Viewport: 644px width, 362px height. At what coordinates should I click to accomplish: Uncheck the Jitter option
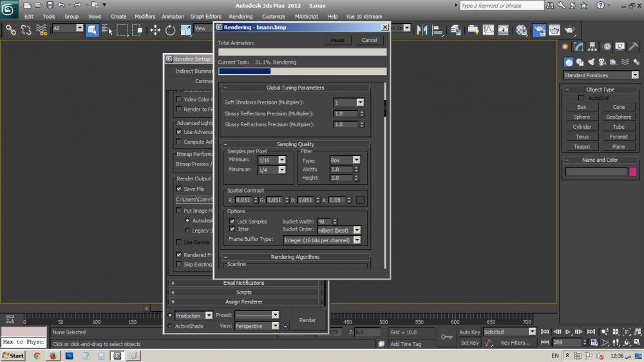232,229
